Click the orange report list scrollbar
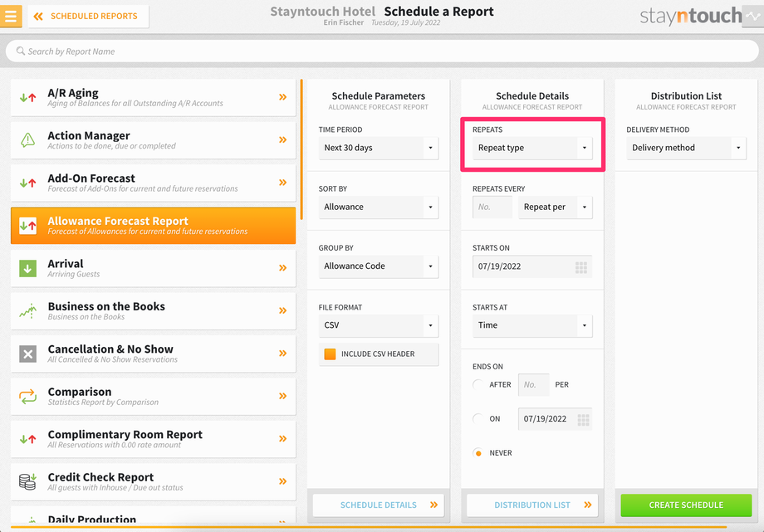Screen dimensions: 764x532 (301, 149)
